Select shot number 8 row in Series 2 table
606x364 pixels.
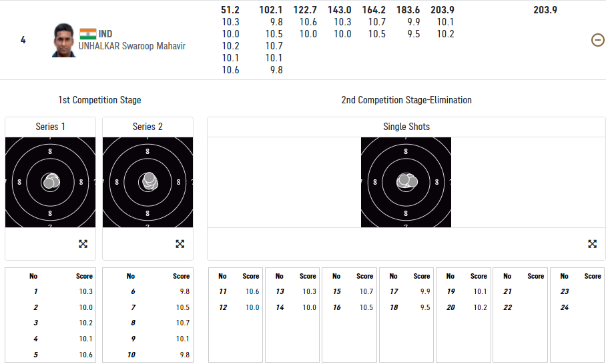pos(147,323)
